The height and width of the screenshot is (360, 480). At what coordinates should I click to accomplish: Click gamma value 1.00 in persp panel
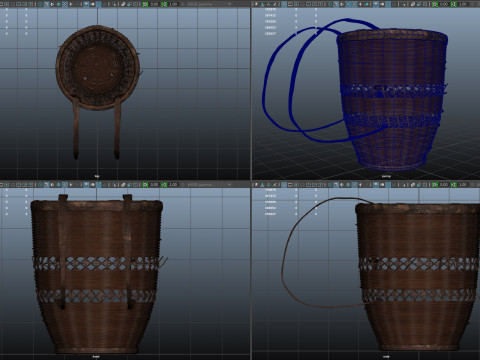click(x=463, y=4)
